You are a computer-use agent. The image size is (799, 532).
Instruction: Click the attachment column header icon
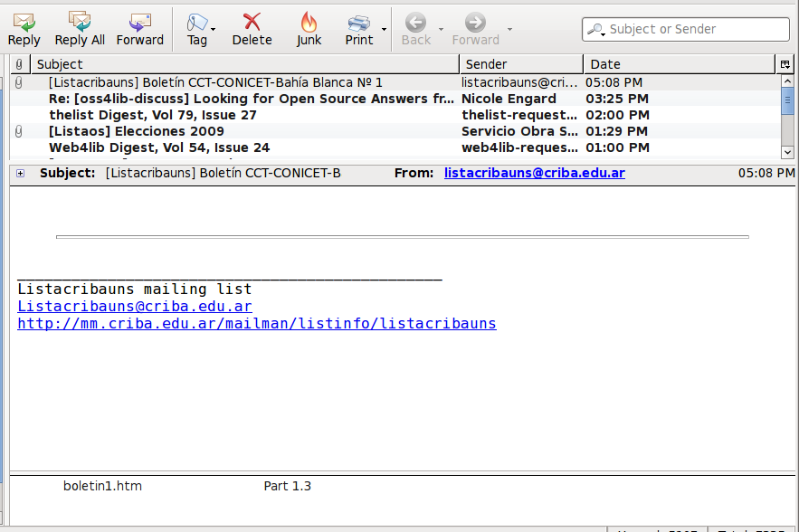click(x=19, y=64)
